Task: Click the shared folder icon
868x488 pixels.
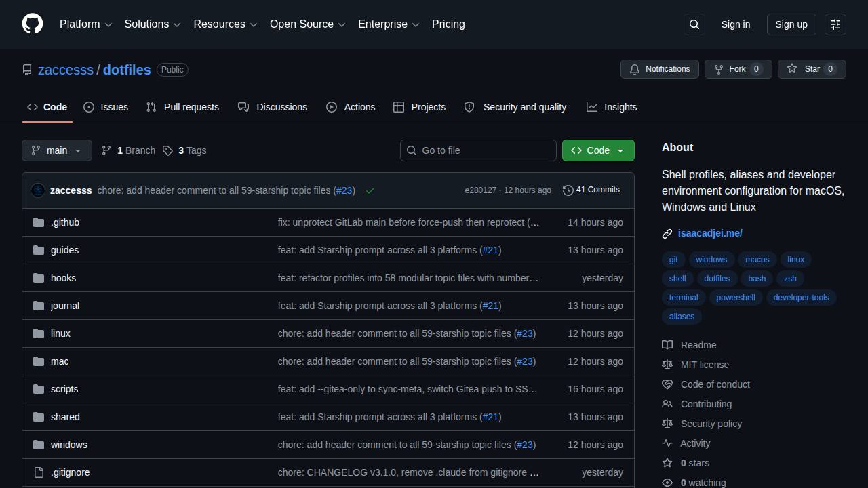Action: (x=39, y=417)
